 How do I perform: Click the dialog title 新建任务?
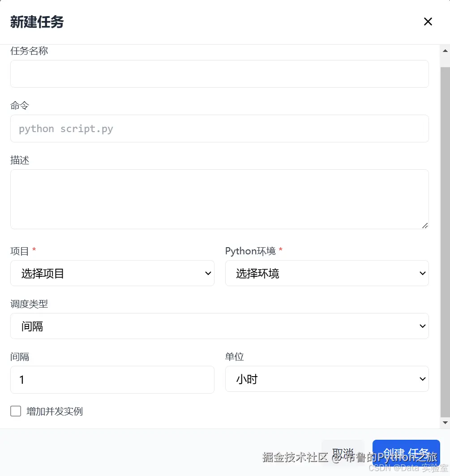(36, 21)
